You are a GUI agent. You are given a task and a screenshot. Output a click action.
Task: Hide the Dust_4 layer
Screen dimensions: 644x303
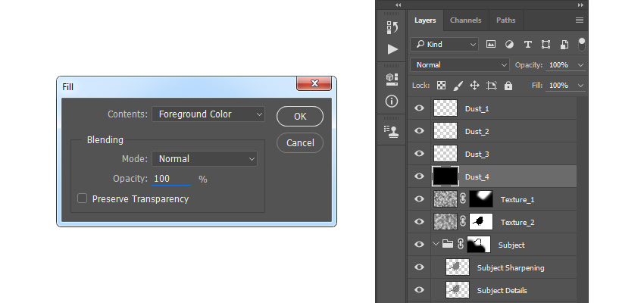(419, 176)
